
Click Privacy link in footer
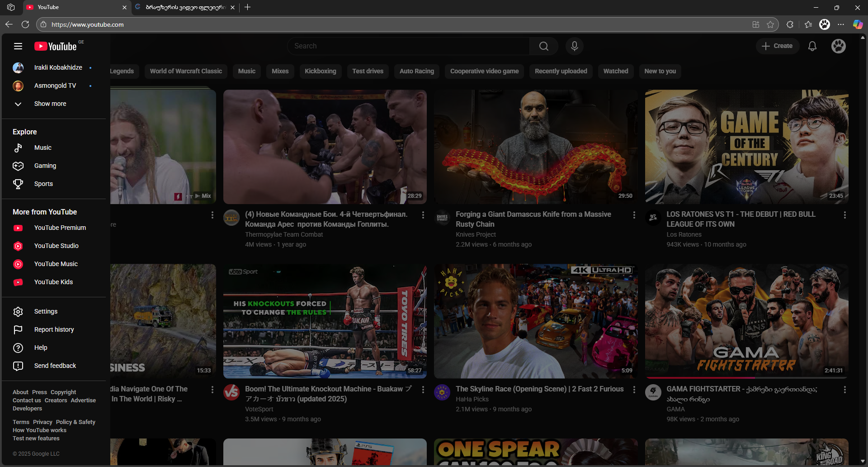coord(42,422)
